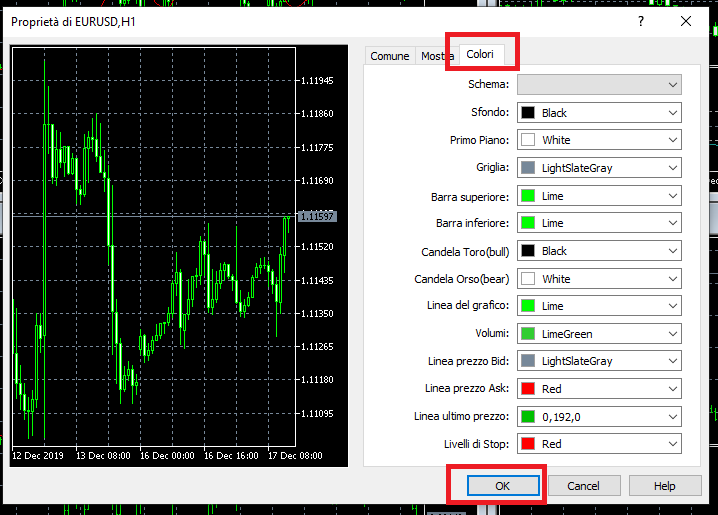This screenshot has width=718, height=515.
Task: Open Barra superiore color dropdown
Action: [x=599, y=196]
